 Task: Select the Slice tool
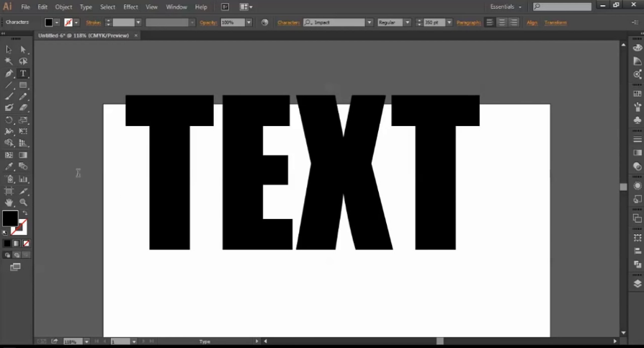23,191
